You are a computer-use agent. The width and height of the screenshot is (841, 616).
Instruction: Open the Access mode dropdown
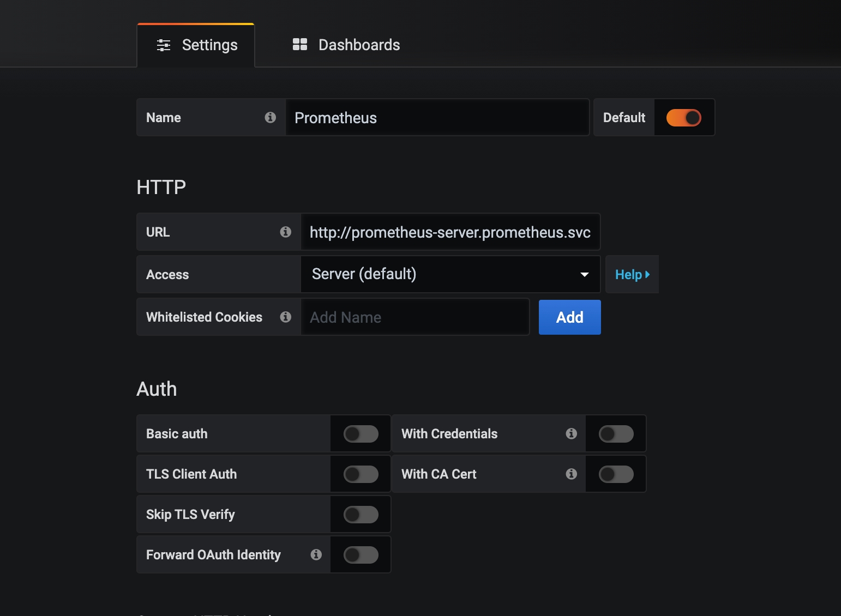pyautogui.click(x=450, y=274)
